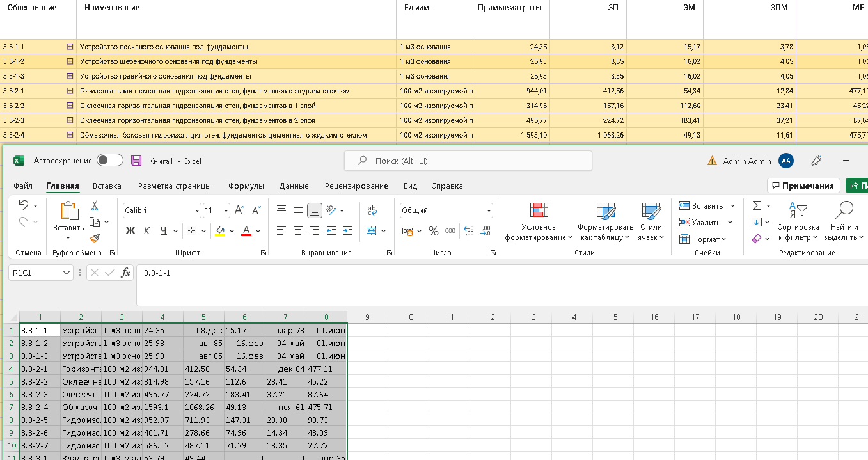Apply bold formatting with Ж button
The image size is (868, 460).
coord(130,231)
